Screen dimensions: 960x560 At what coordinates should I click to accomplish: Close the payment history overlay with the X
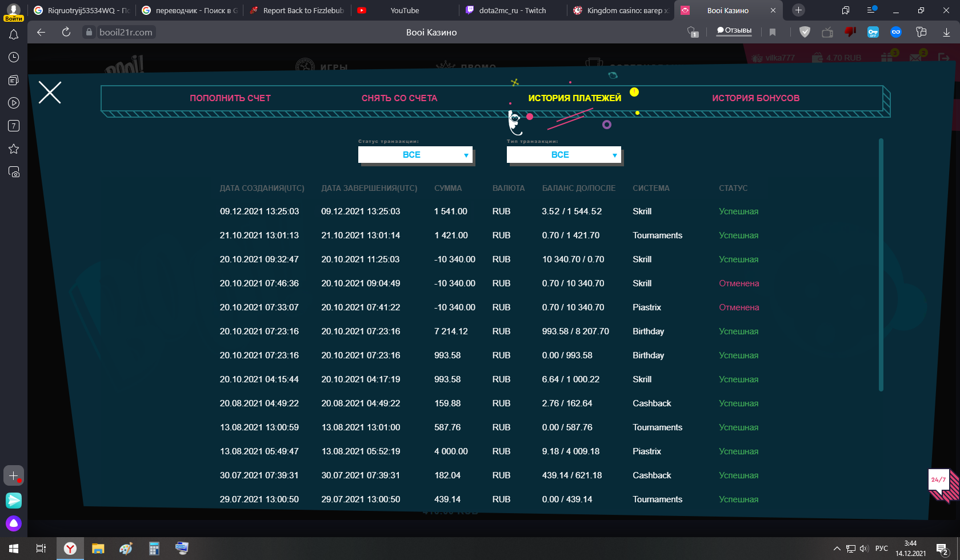[x=50, y=93]
